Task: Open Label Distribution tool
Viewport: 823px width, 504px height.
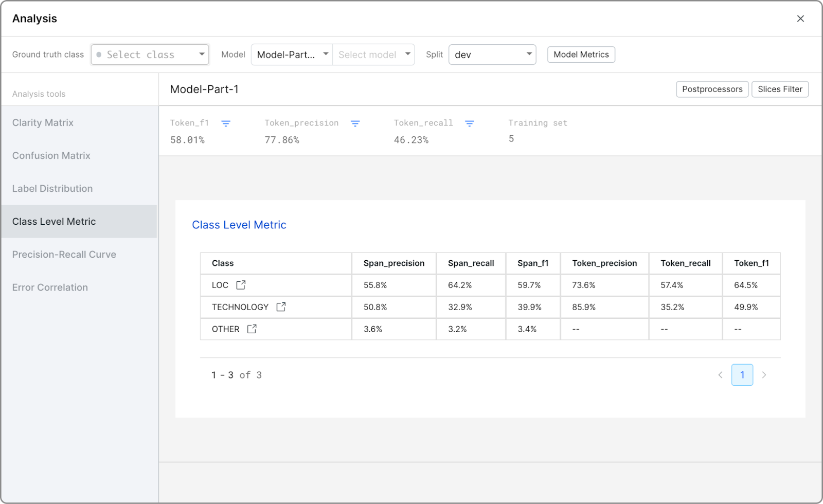Action: pos(79,188)
